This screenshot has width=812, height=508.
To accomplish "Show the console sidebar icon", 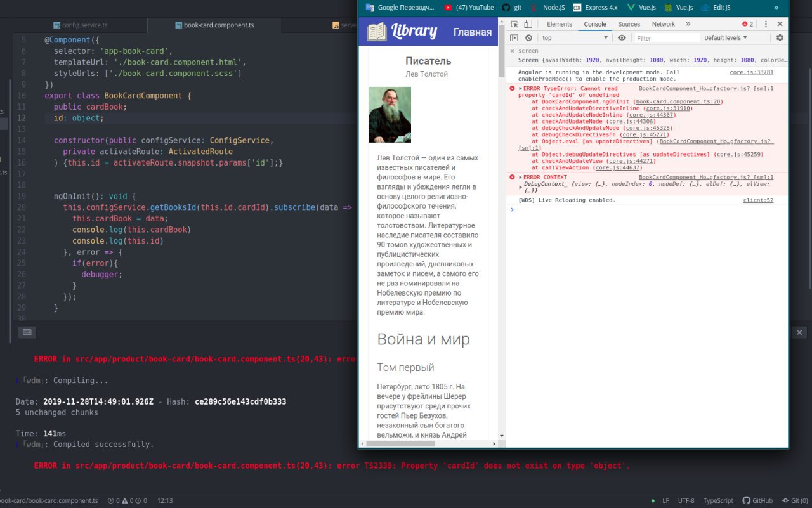I will 515,38.
